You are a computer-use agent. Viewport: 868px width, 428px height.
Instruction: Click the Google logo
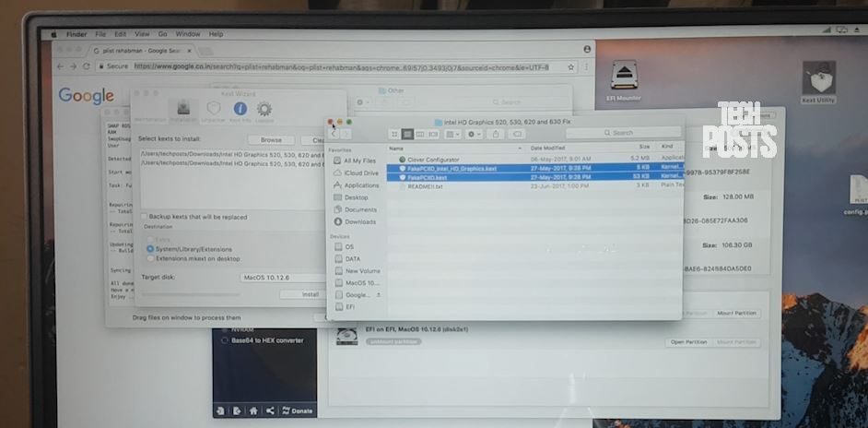click(87, 95)
